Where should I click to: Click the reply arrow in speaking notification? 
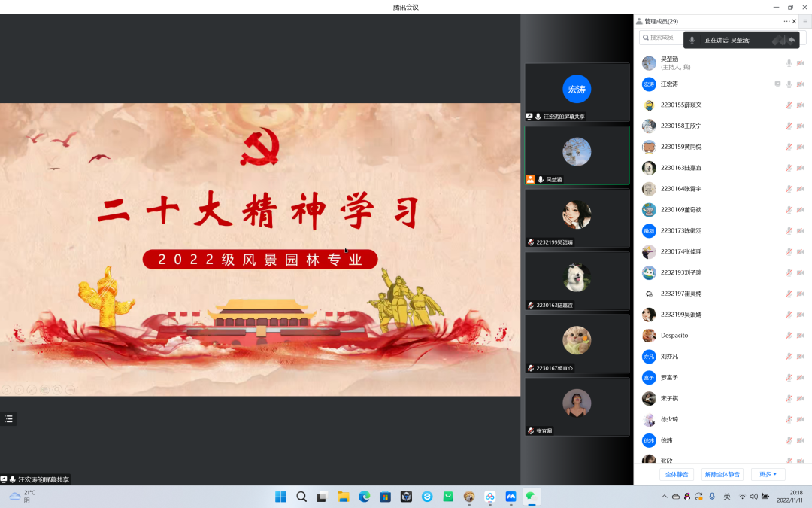click(792, 40)
